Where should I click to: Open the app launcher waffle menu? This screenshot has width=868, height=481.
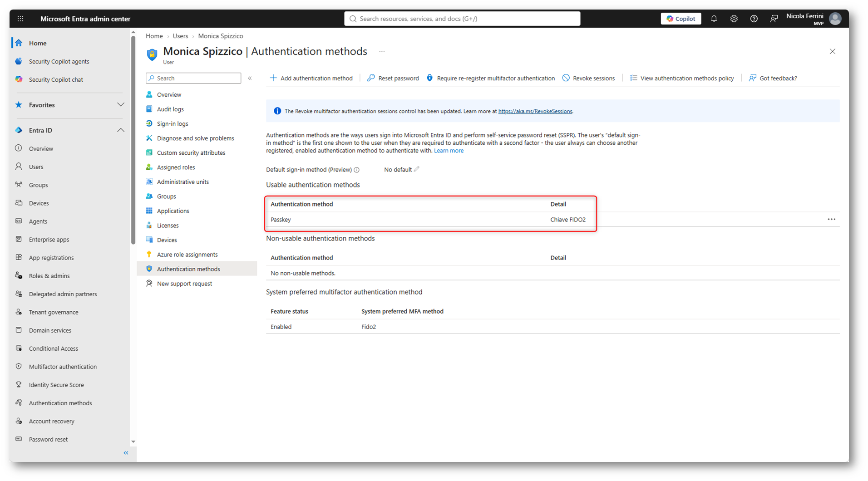(20, 19)
